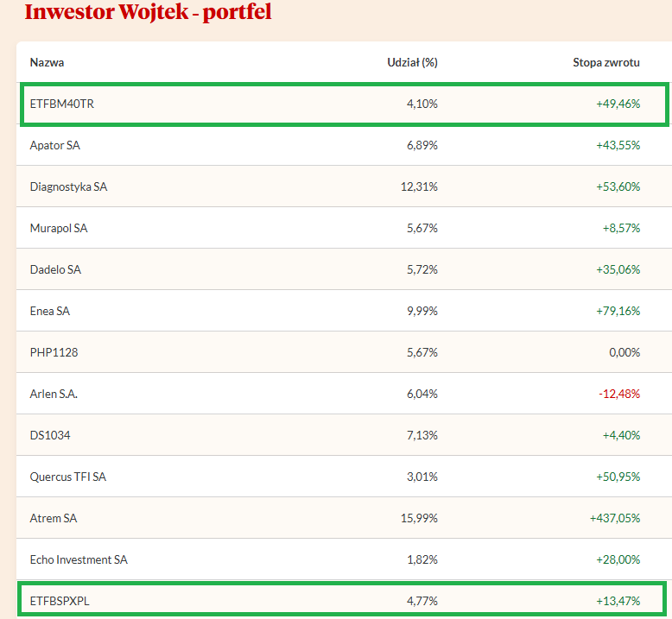Select the Dadelo SA name cell
Image resolution: width=672 pixels, height=619 pixels.
[55, 270]
